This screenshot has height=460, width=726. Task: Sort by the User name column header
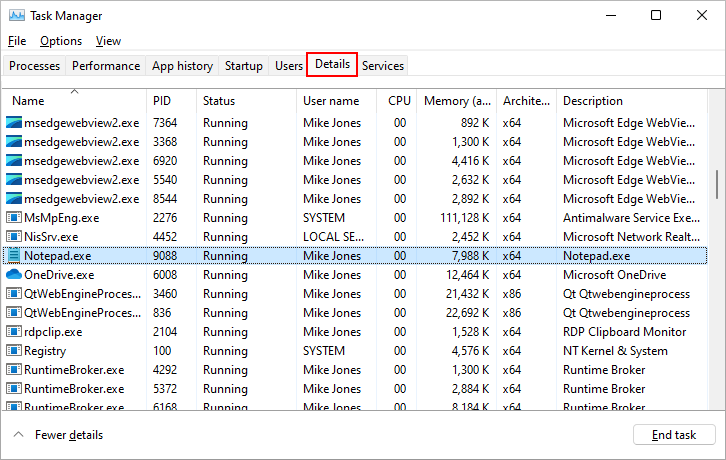(x=336, y=101)
